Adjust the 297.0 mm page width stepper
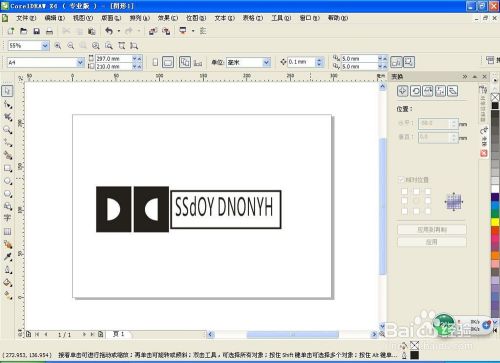The height and width of the screenshot is (363, 500). tap(137, 58)
